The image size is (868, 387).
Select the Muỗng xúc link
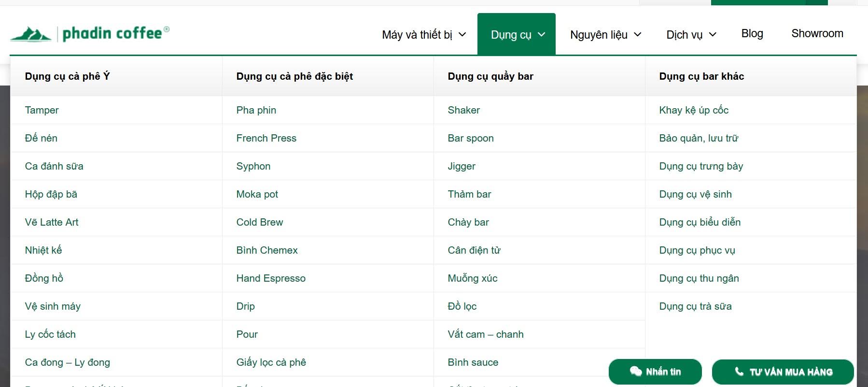473,278
